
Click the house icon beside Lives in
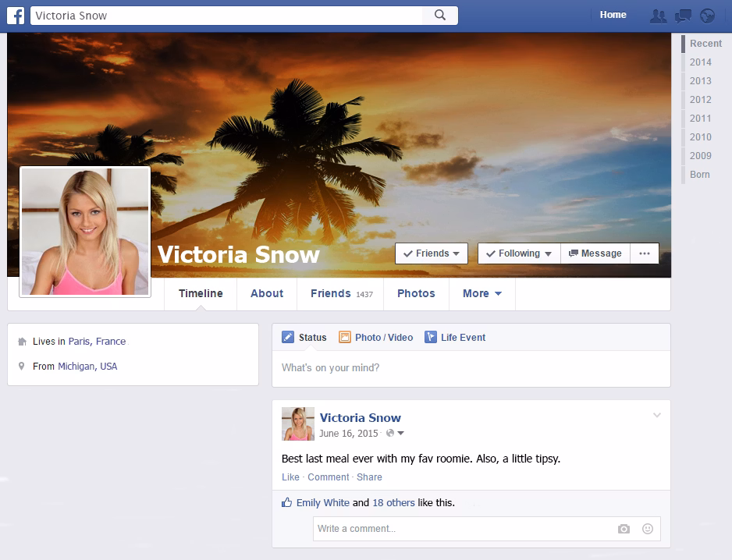tap(22, 342)
